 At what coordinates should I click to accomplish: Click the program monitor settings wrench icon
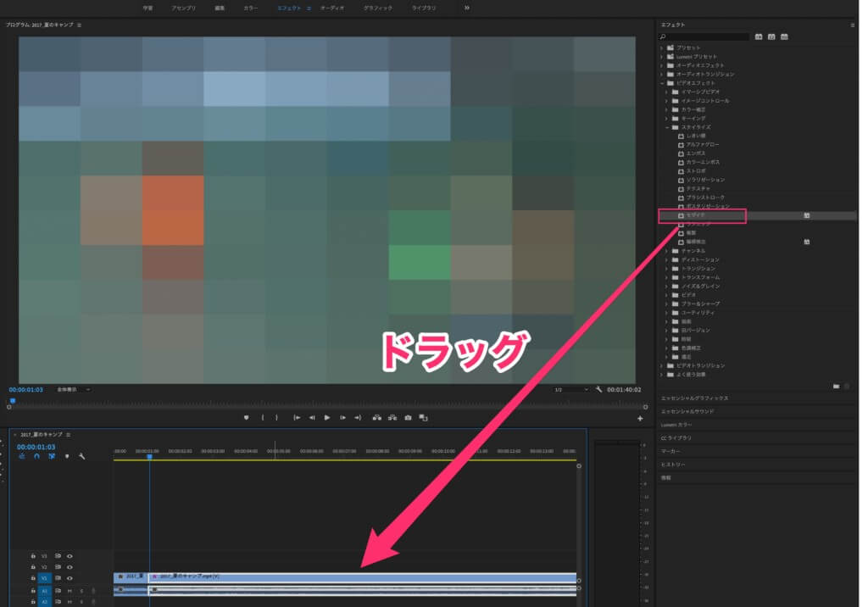(x=598, y=389)
